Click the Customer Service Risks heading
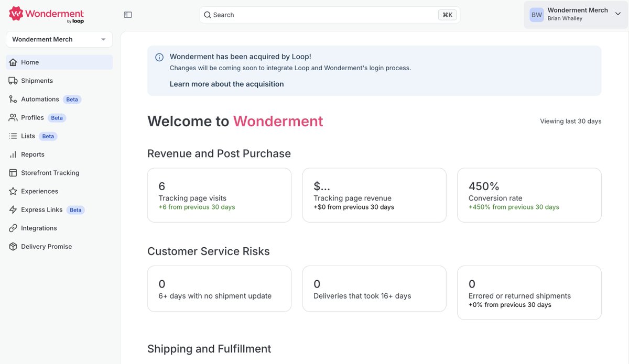The height and width of the screenshot is (364, 629). (x=209, y=251)
